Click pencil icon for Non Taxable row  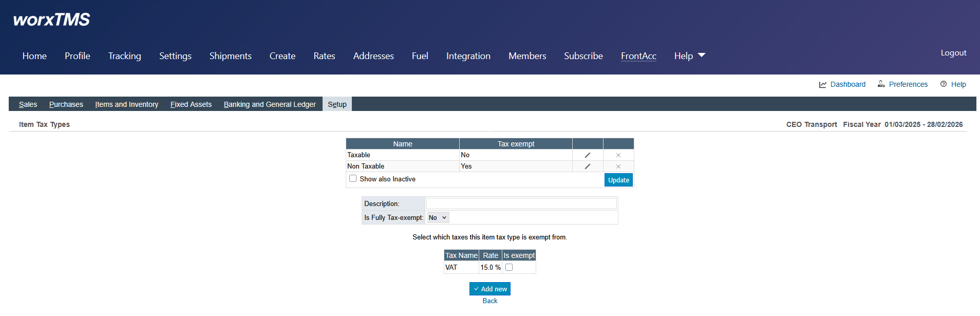[x=587, y=166]
